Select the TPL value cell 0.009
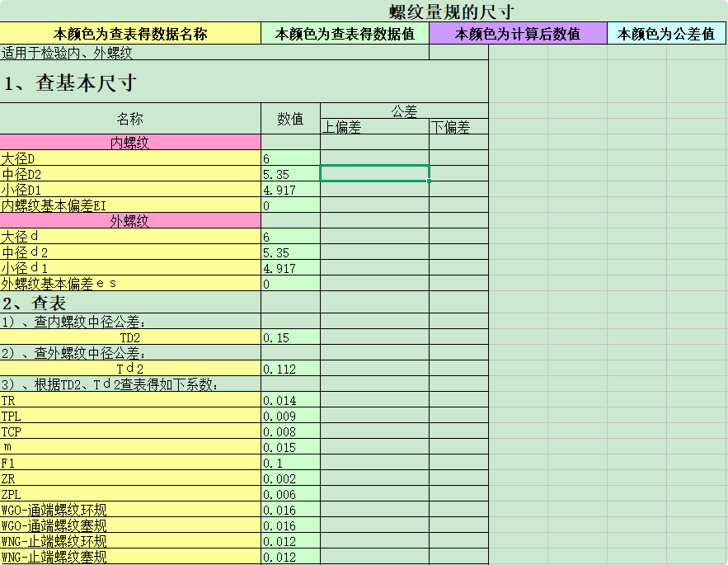Screen dimensions: 728x565 [290, 416]
